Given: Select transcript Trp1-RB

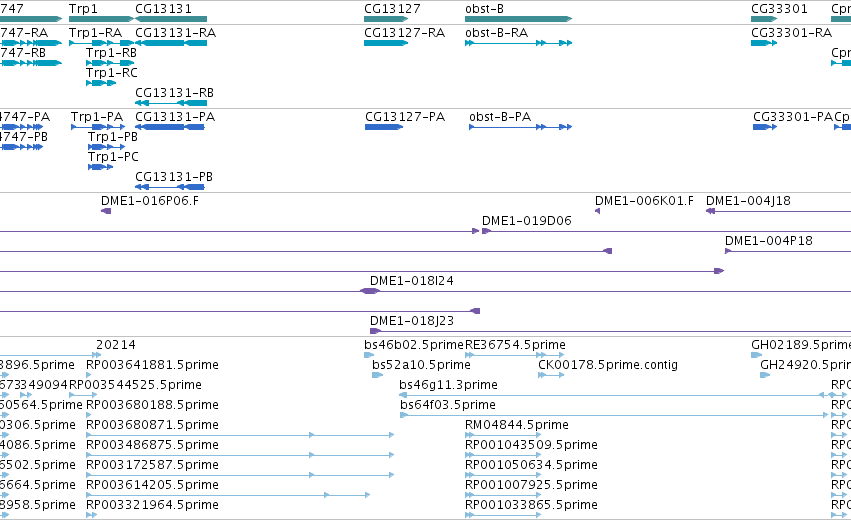Looking at the screenshot, I should (110, 63).
